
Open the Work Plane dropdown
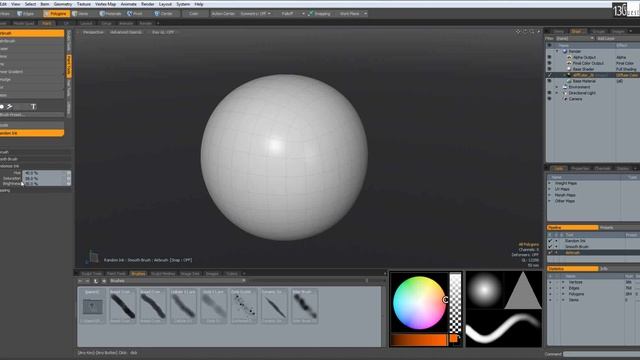point(352,13)
